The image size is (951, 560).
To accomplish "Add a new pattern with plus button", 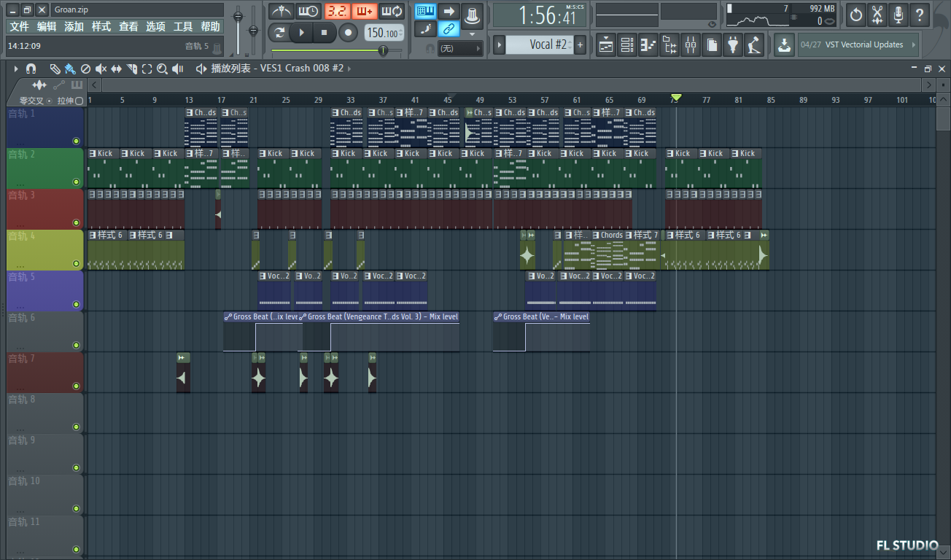I will click(x=581, y=44).
